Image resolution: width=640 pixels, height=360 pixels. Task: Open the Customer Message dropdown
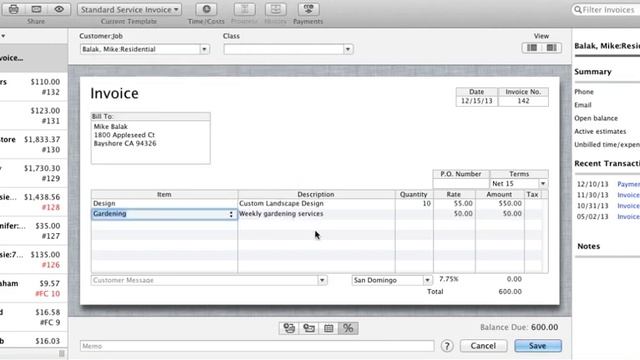322,280
